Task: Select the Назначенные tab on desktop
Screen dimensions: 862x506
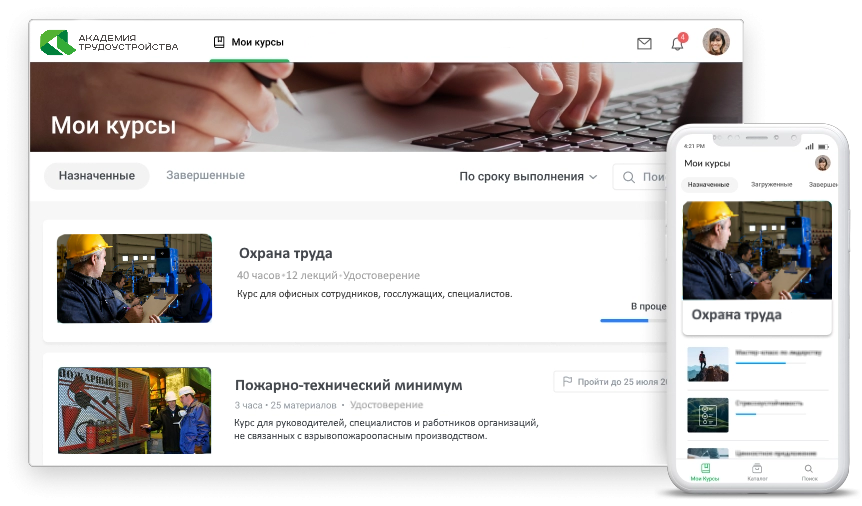Action: pos(97,176)
